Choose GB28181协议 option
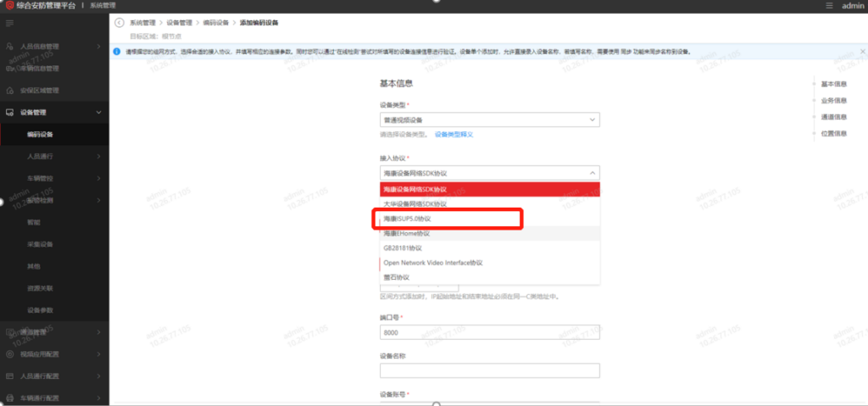 coord(490,248)
